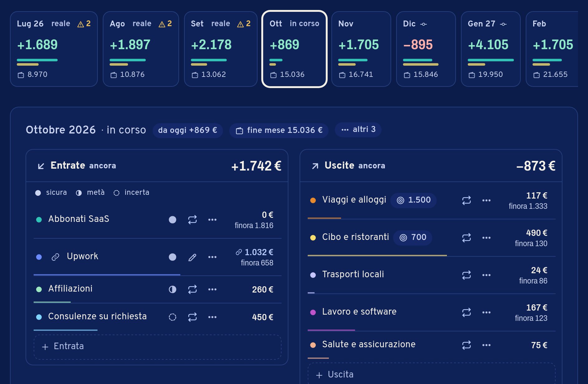Open the Ago month card
Viewport: 588px width, 384px height.
click(x=141, y=49)
